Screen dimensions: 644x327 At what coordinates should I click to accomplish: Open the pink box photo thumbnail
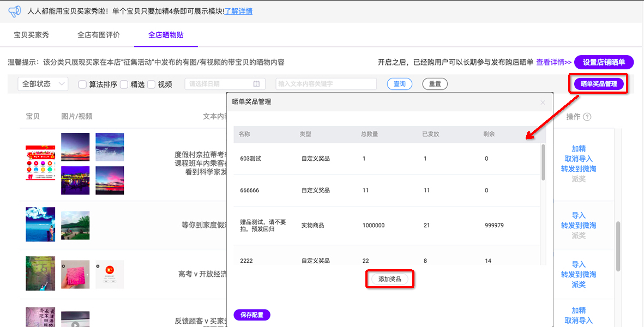tap(75, 275)
